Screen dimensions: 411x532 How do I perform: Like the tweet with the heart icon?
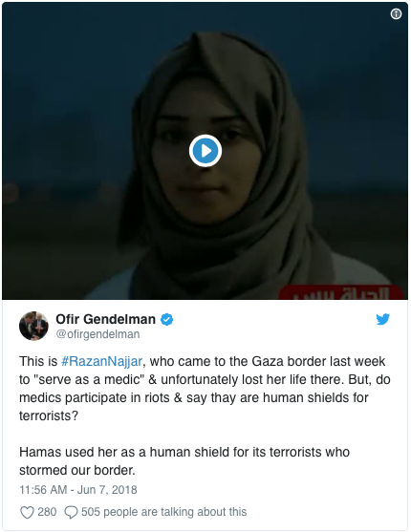(27, 512)
